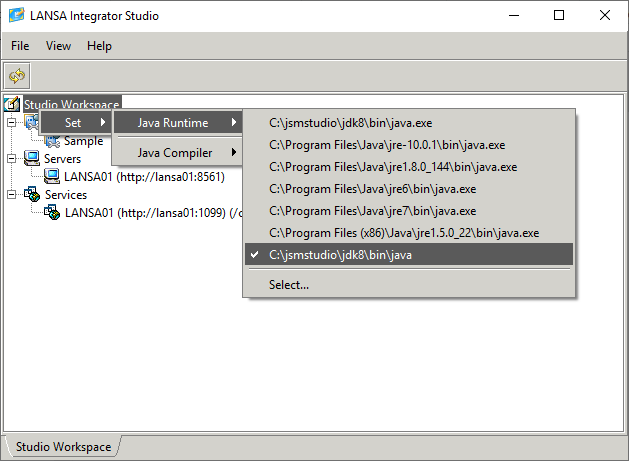The image size is (629, 461).
Task: Open the View menu
Action: pyautogui.click(x=58, y=46)
